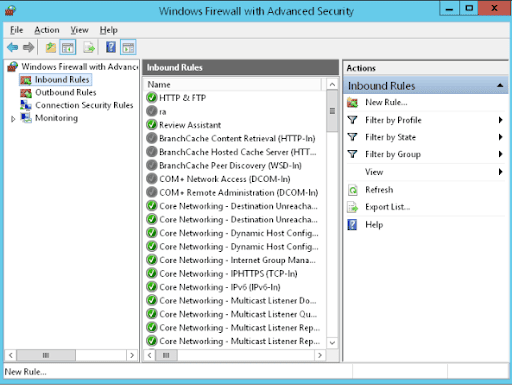The height and width of the screenshot is (389, 512).
Task: Open the Filter by State submenu arrow
Action: point(500,137)
